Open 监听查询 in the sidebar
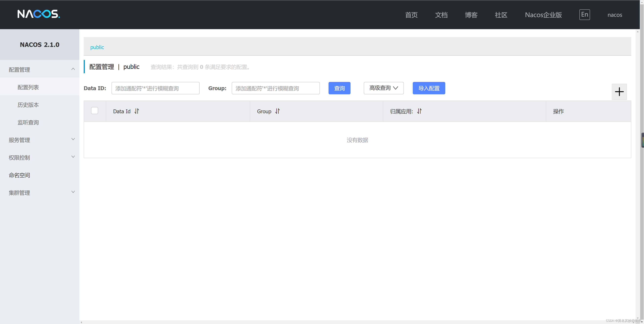Screen dimensions: 644x324 click(28, 122)
